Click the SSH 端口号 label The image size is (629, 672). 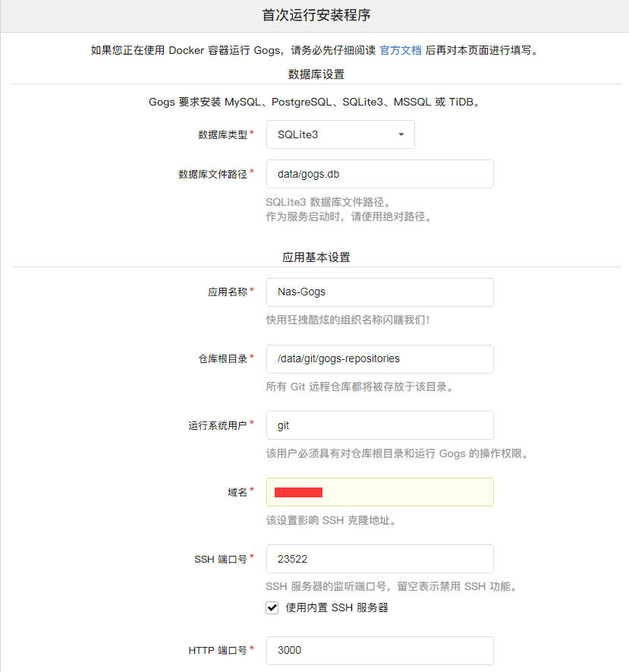coord(221,559)
